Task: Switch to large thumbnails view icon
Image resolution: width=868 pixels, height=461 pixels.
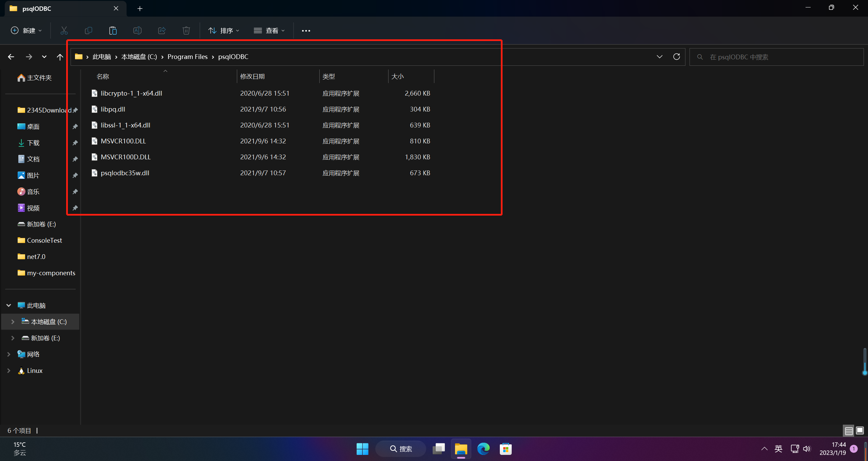Action: (x=860, y=431)
